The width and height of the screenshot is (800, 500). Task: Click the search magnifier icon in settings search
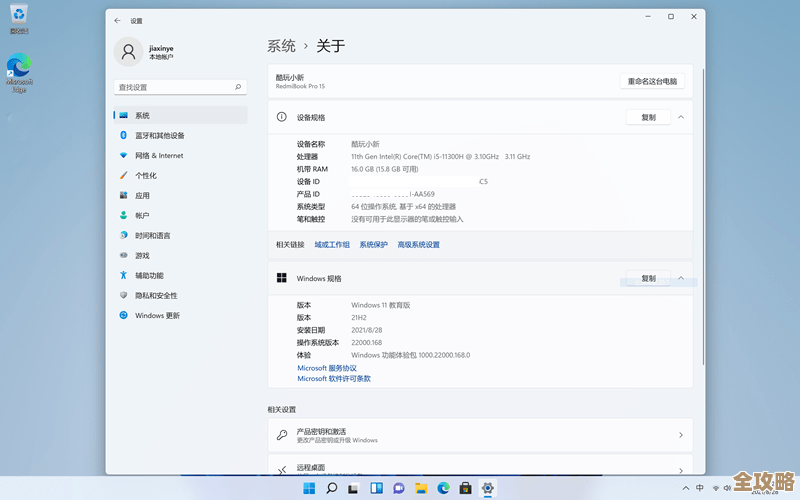(238, 87)
